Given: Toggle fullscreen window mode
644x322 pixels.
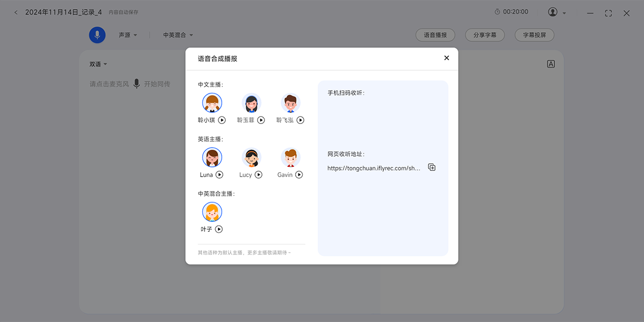Looking at the screenshot, I should [608, 13].
